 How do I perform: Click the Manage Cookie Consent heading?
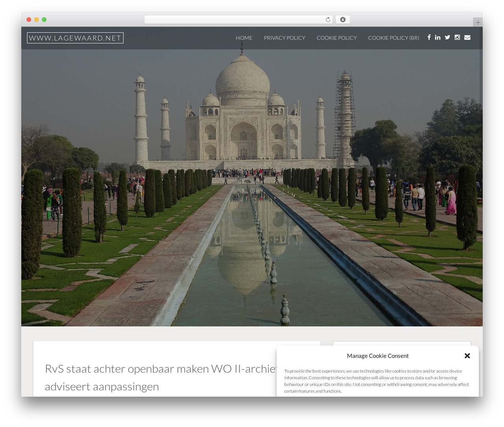378,356
